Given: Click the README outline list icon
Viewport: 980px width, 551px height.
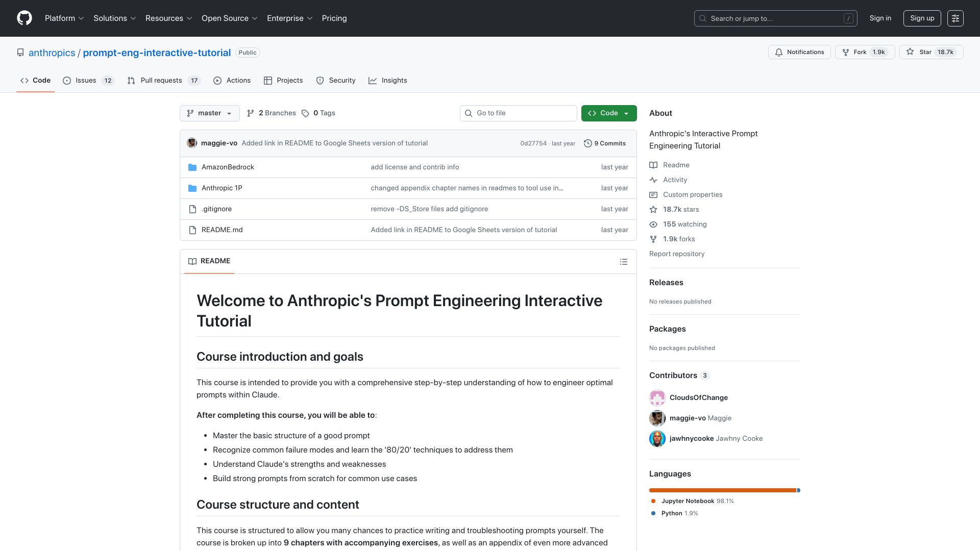Looking at the screenshot, I should click(624, 262).
